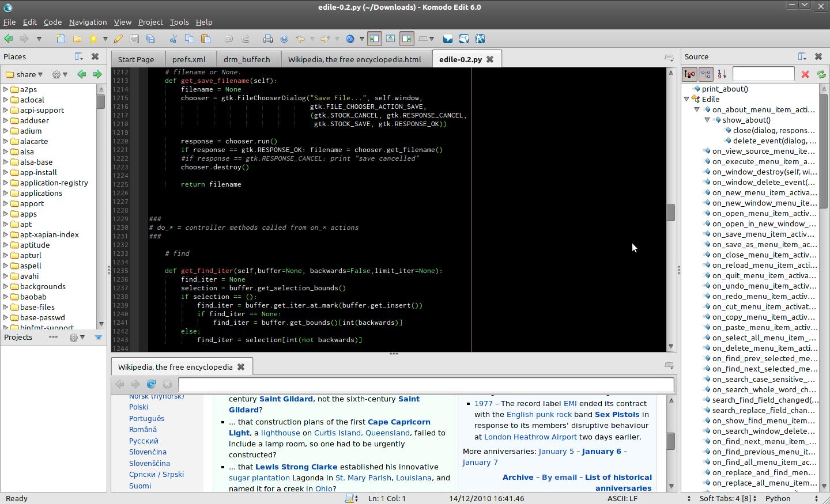The width and height of the screenshot is (830, 504).
Task: Collapse the show_about() node in Source panel
Action: pos(708,120)
